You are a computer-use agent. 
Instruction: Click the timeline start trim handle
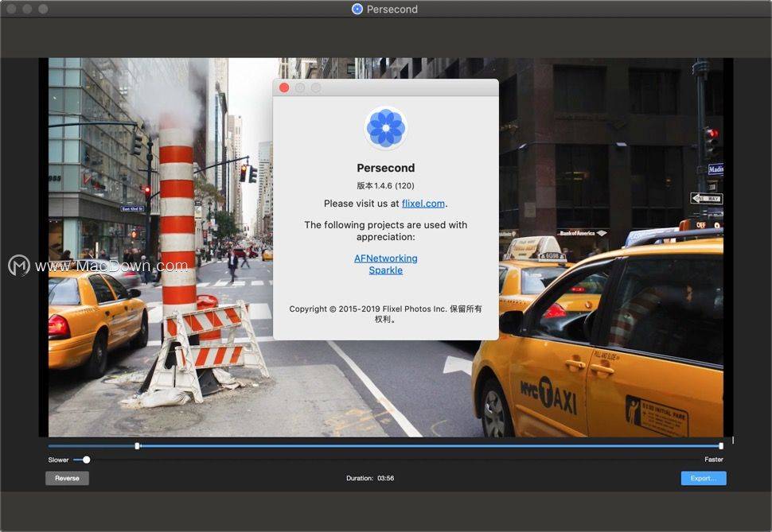point(138,446)
